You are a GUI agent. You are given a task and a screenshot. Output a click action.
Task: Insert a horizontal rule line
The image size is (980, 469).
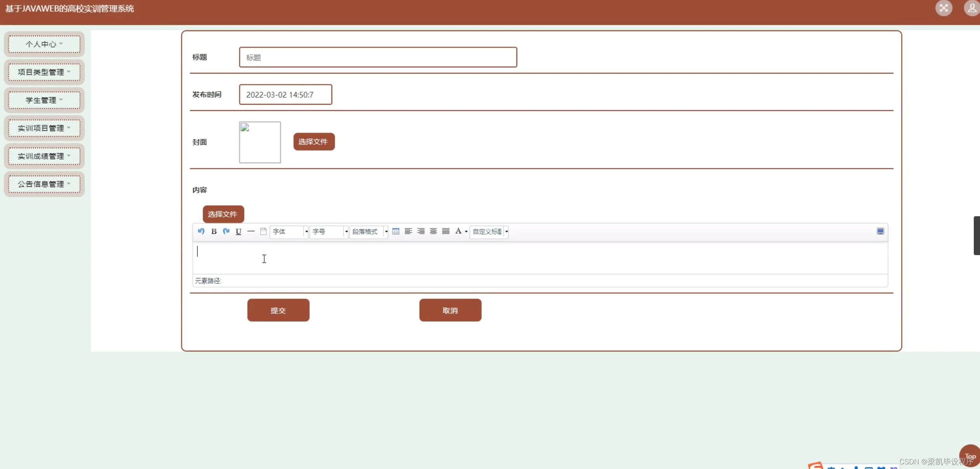251,231
